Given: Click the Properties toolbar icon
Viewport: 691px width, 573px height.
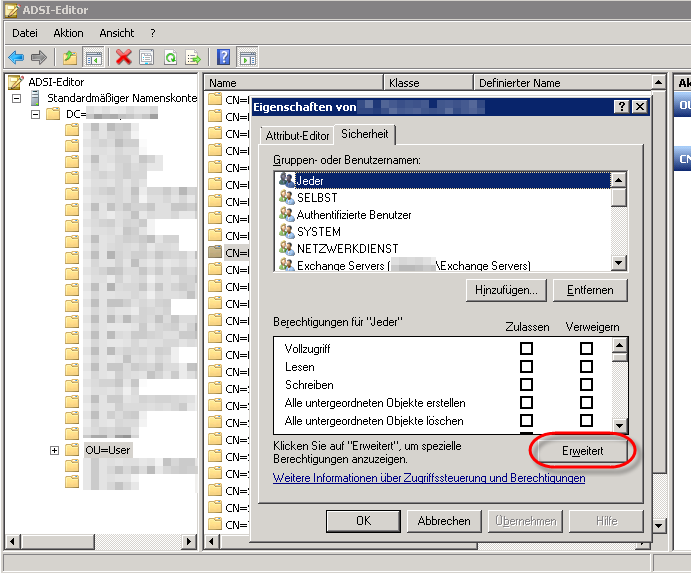Looking at the screenshot, I should [x=146, y=57].
